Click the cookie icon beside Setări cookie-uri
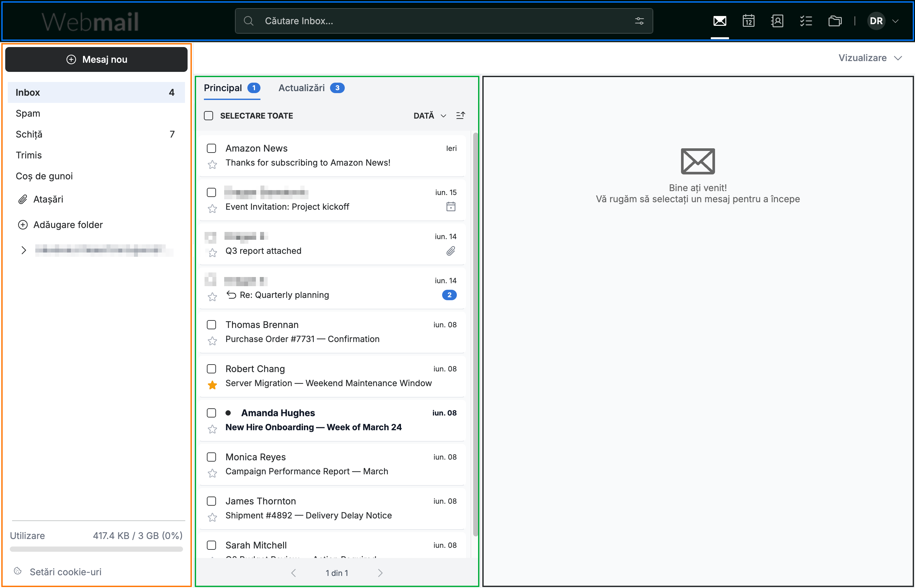915x588 pixels. (18, 571)
